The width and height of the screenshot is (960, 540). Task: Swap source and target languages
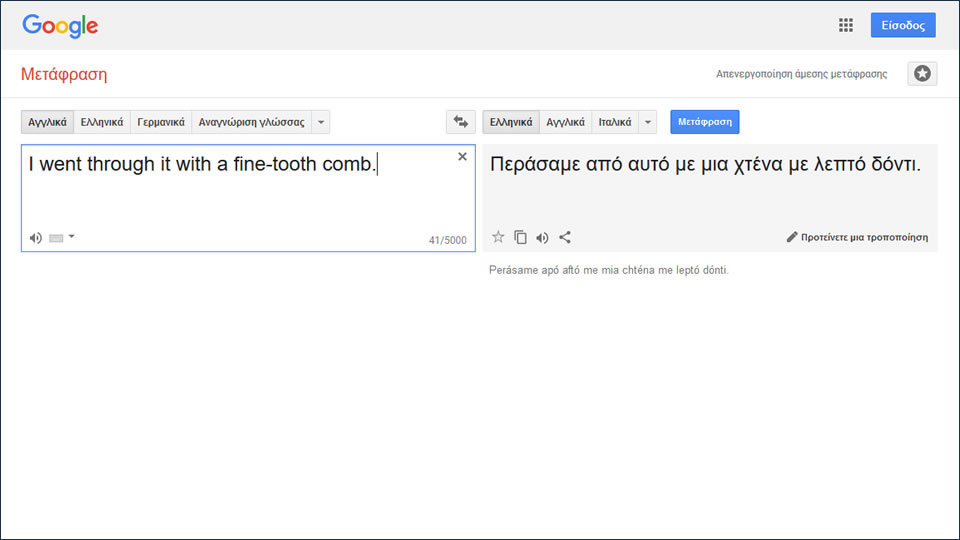460,122
